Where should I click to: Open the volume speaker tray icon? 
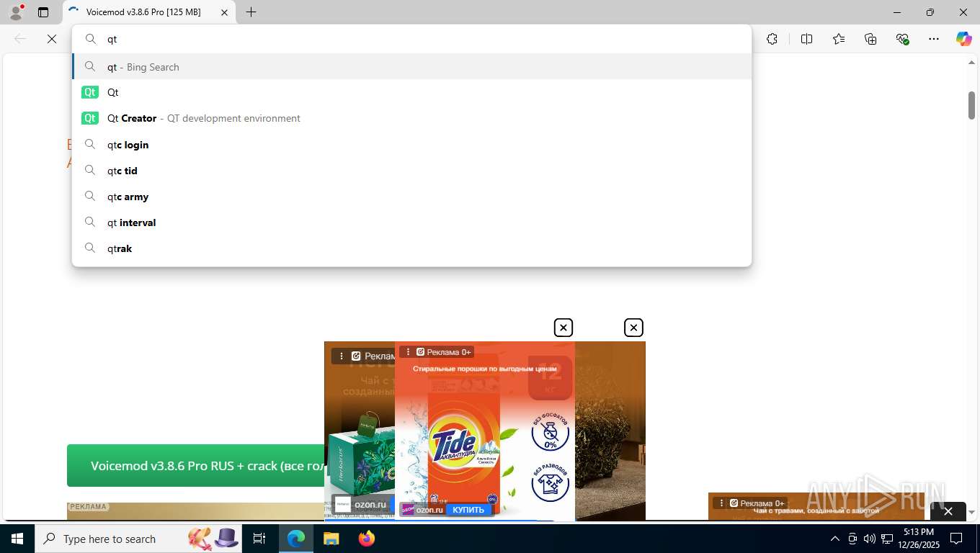869,539
